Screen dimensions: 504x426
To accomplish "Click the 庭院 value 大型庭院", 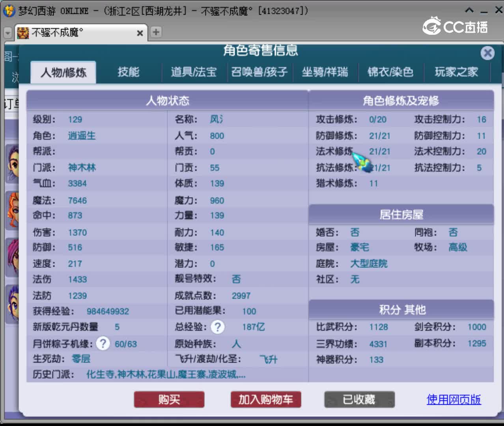I will (369, 263).
